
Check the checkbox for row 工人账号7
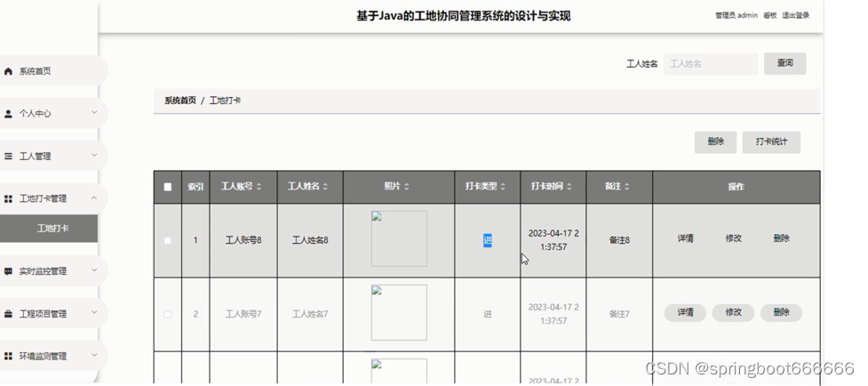(x=168, y=314)
